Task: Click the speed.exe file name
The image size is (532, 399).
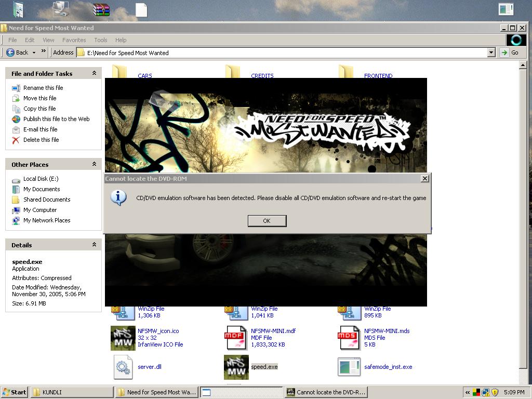Action: pos(264,367)
